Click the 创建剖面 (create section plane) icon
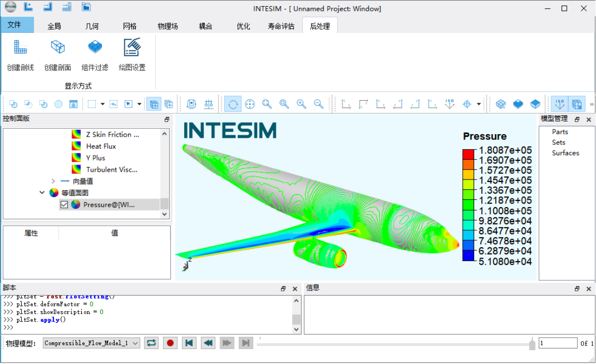 pyautogui.click(x=58, y=48)
